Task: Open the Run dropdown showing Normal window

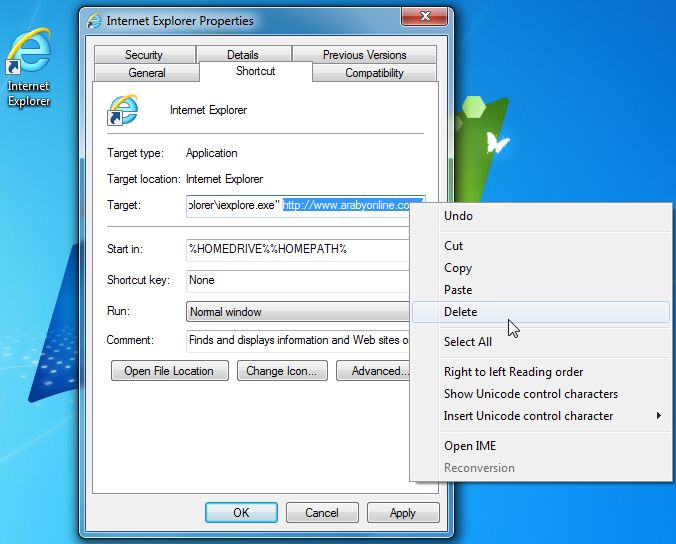Action: coord(297,312)
